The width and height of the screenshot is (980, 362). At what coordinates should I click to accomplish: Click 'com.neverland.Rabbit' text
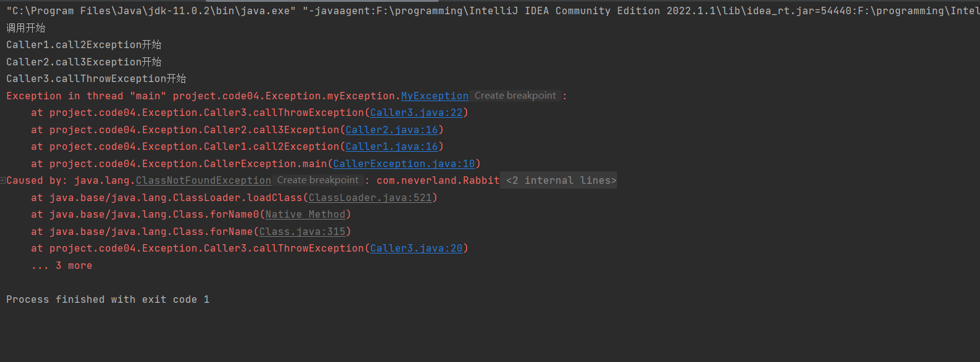coord(438,181)
